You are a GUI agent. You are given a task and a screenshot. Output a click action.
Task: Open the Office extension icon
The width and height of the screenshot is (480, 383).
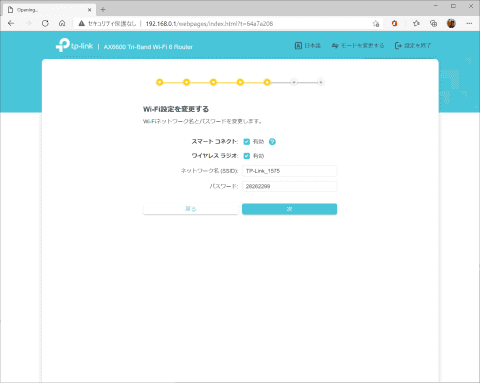pos(395,23)
